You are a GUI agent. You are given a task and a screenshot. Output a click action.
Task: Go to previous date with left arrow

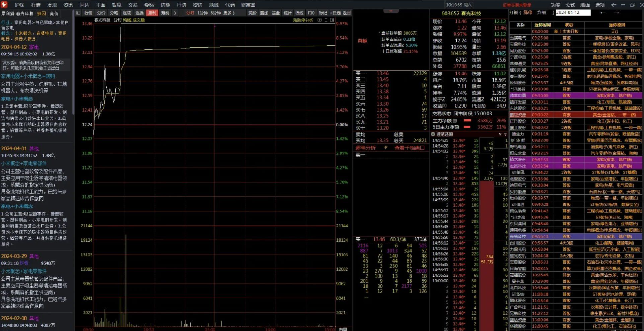[x=603, y=13]
